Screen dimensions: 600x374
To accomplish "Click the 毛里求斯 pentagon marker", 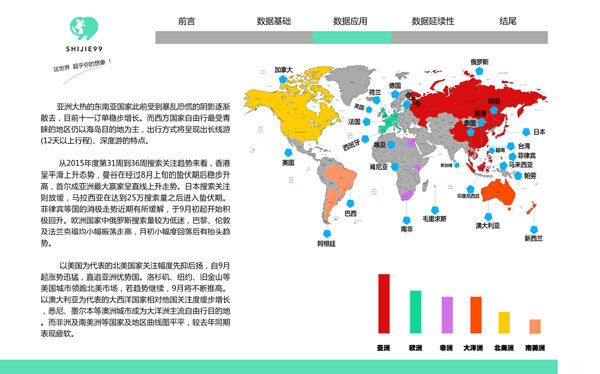I will point(435,210).
